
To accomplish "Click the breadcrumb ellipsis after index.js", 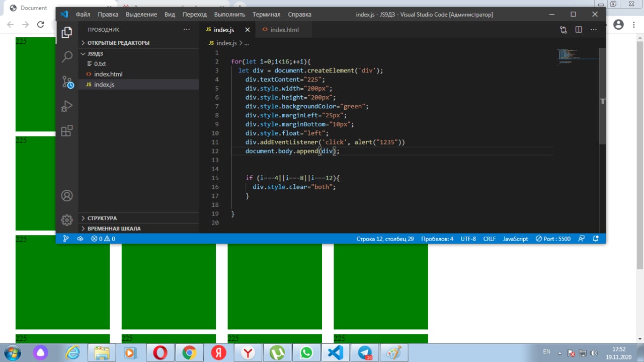I will click(246, 43).
